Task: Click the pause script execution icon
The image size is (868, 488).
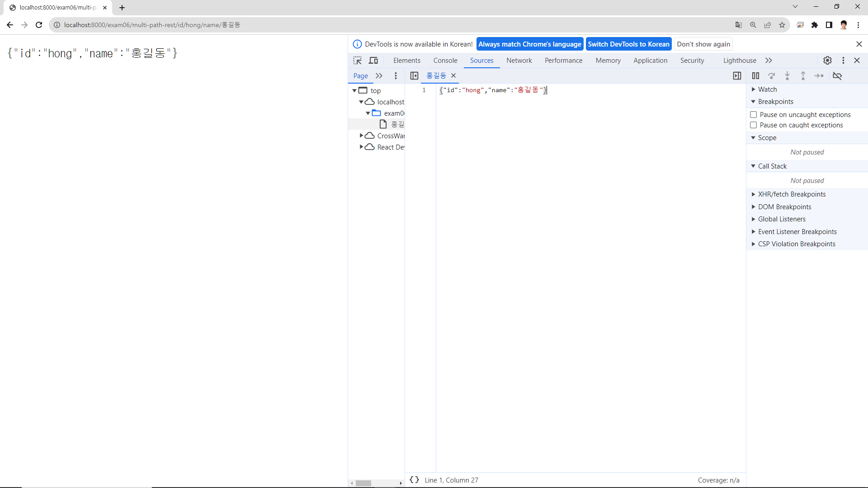Action: coord(755,76)
